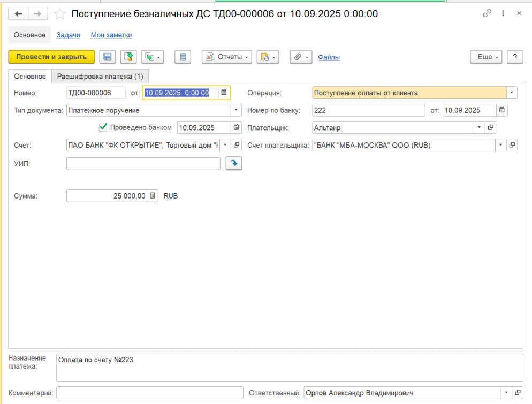Select the top Основное navigation item

(x=29, y=35)
